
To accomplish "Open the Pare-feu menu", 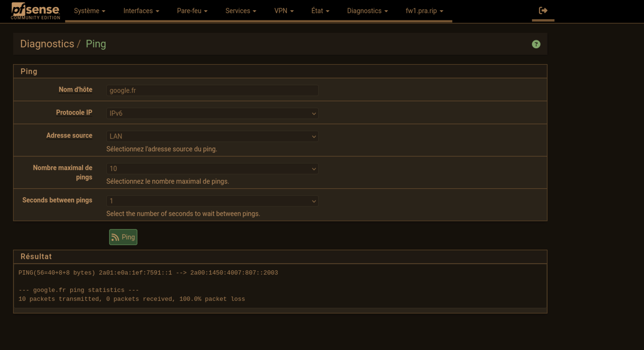I will click(192, 11).
